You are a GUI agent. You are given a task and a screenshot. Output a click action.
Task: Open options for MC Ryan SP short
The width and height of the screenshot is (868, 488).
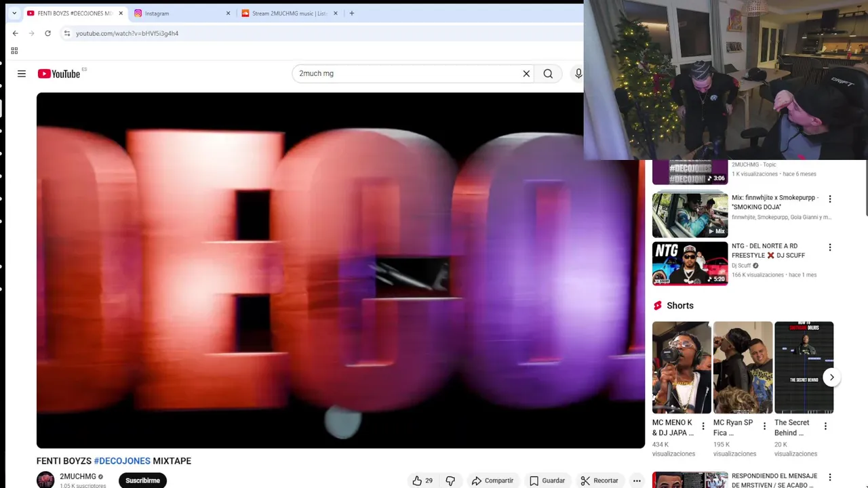point(764,426)
